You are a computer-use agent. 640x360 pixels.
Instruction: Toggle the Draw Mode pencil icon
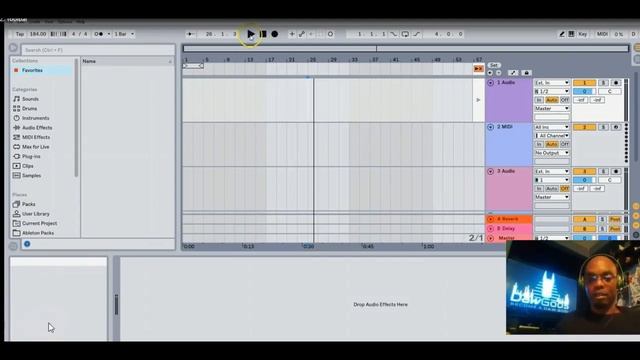(x=562, y=34)
